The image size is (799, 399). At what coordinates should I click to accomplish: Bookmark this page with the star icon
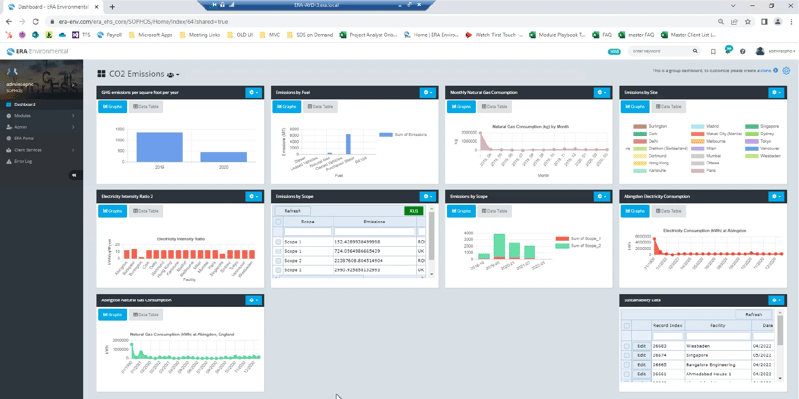(x=748, y=22)
